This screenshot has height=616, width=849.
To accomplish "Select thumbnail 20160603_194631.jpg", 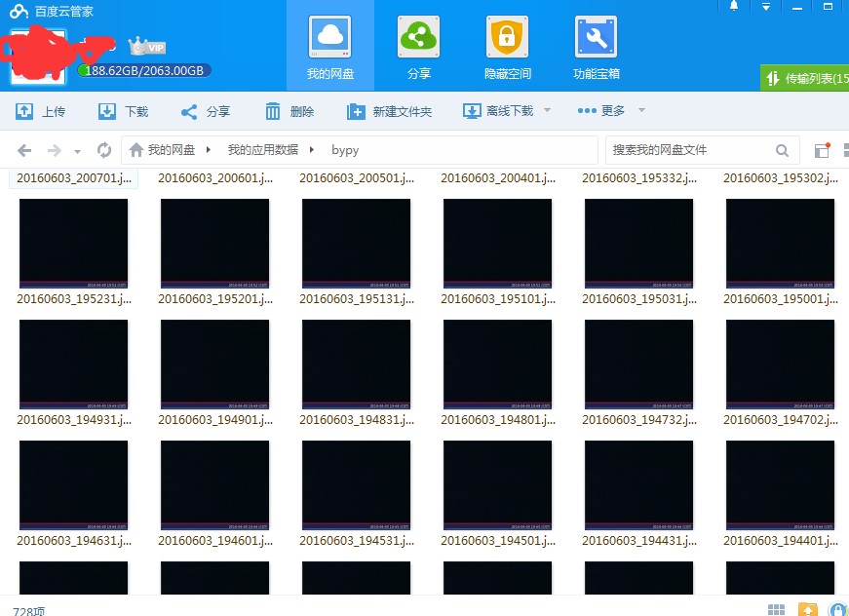I will 74,485.
